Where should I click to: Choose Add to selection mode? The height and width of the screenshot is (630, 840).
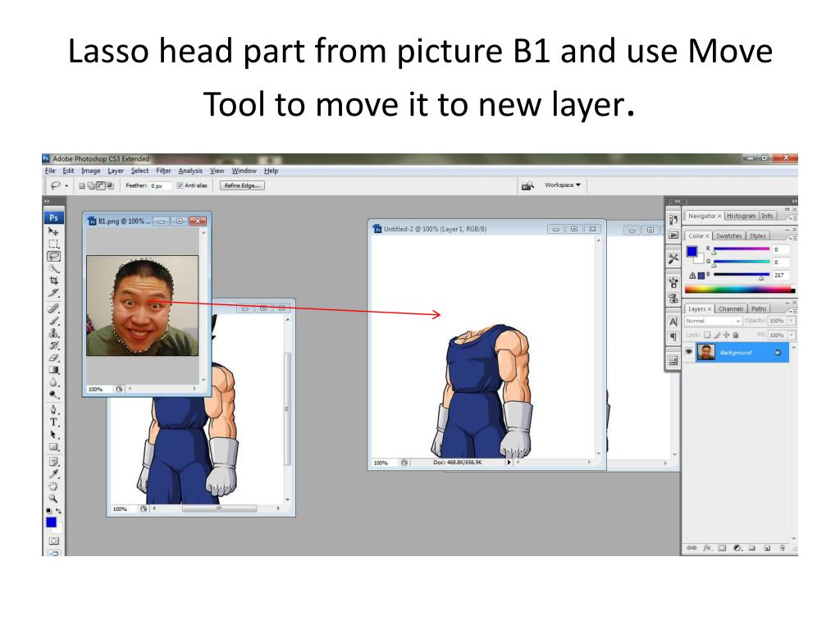tap(91, 186)
